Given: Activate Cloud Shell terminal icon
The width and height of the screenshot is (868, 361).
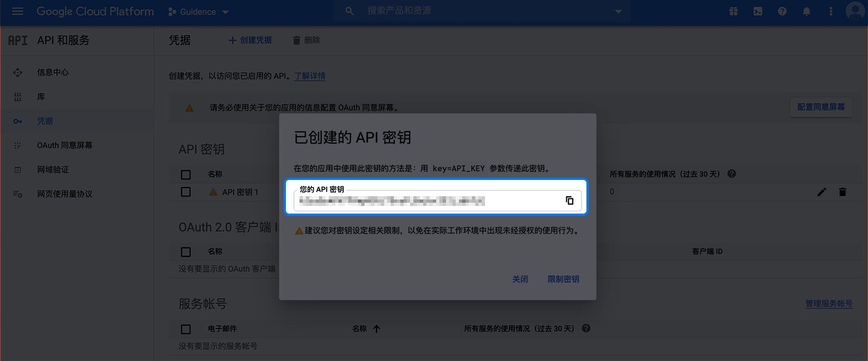Looking at the screenshot, I should [x=758, y=11].
